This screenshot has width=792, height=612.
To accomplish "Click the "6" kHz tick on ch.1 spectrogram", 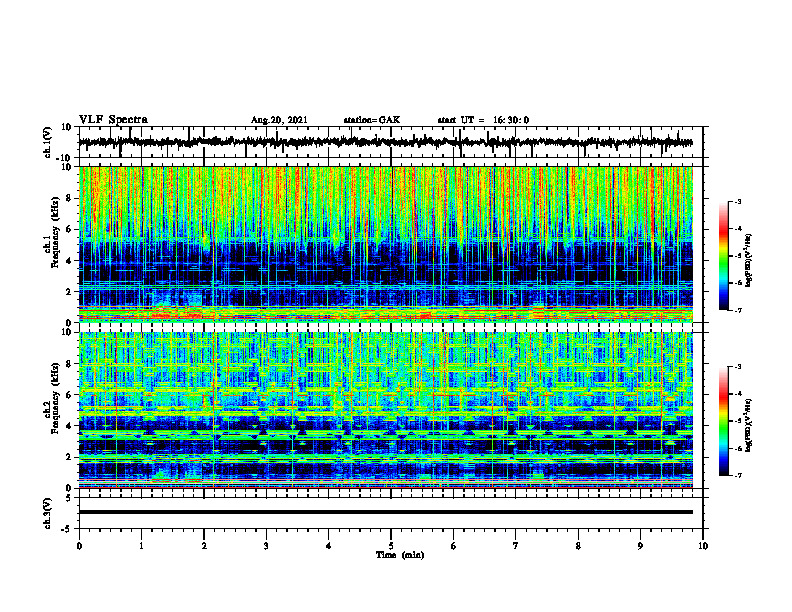I will (x=69, y=229).
